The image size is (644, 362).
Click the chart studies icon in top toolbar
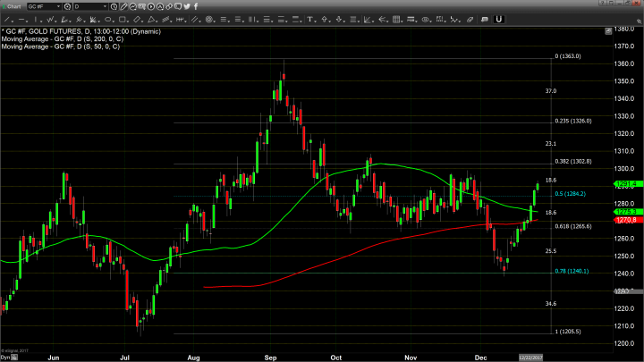(x=132, y=6)
